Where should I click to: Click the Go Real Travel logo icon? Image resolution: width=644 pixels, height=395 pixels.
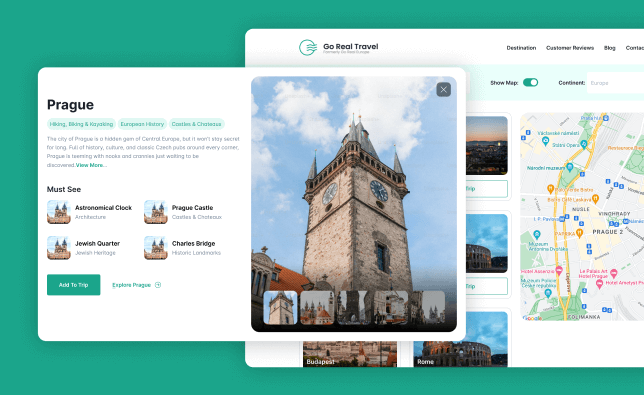click(x=308, y=48)
